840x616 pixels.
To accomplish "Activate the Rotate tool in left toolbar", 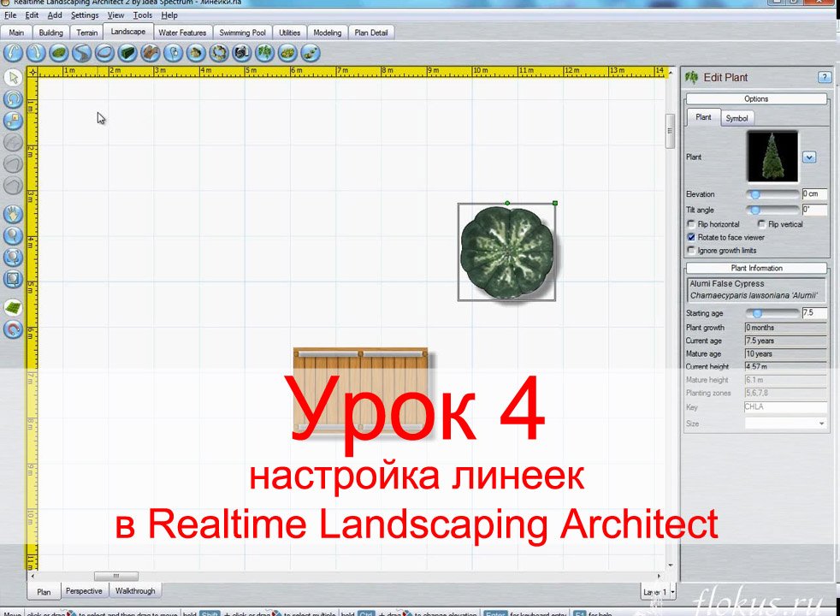I will click(14, 98).
